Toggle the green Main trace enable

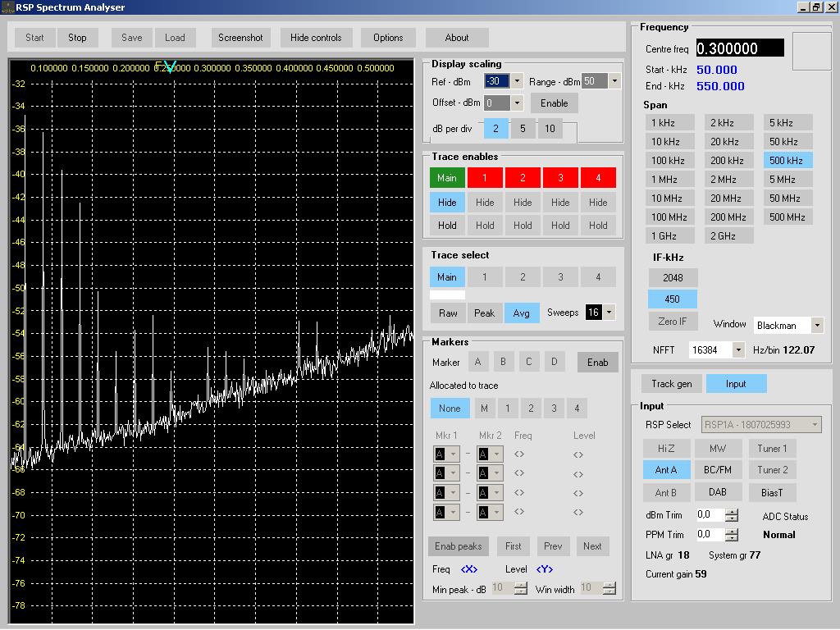pyautogui.click(x=447, y=178)
